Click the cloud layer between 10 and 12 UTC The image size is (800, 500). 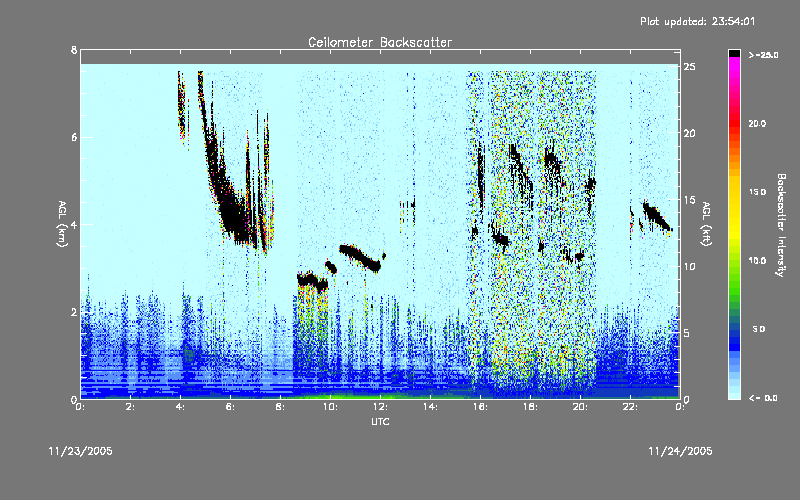pyautogui.click(x=360, y=258)
